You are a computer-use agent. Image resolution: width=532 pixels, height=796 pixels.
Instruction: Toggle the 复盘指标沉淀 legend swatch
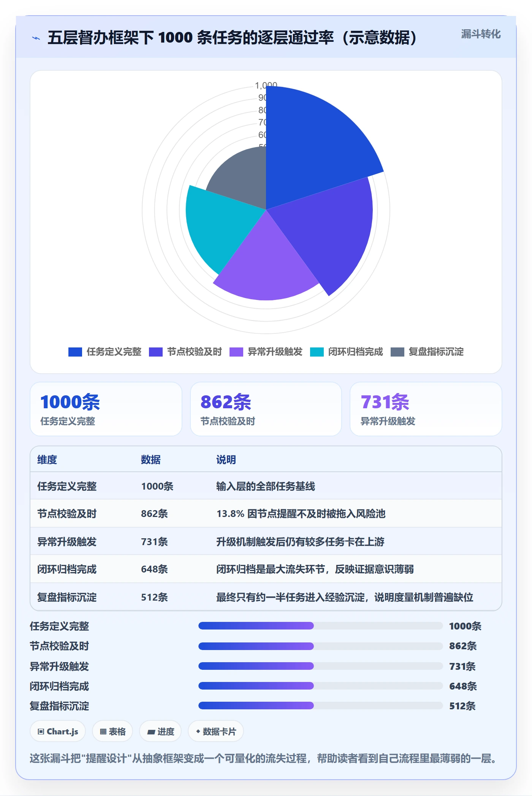397,352
